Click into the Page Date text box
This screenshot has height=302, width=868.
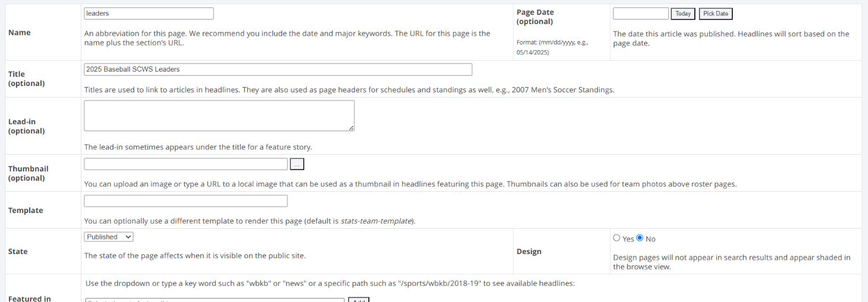coord(641,13)
